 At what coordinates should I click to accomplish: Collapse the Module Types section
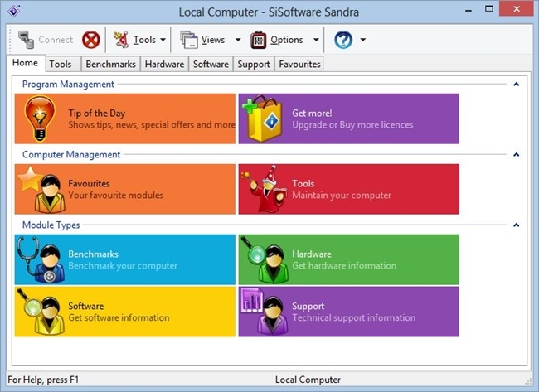(x=517, y=225)
